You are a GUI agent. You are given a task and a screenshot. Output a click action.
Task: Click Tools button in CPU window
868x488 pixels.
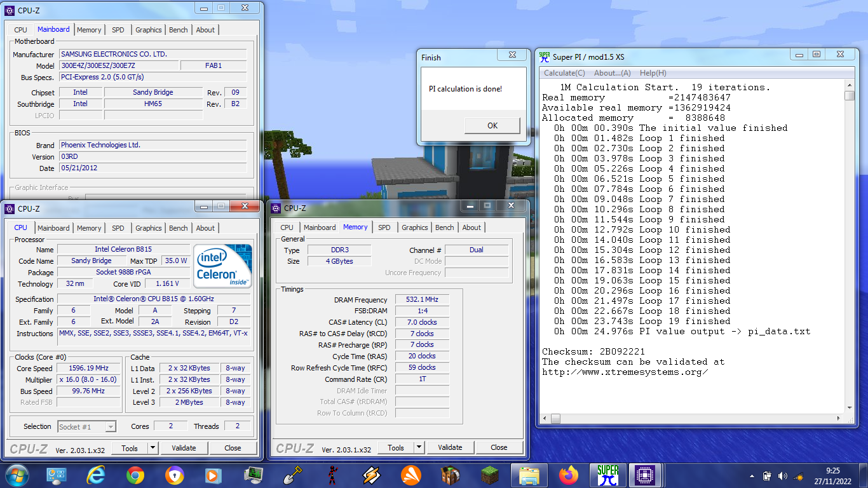point(130,448)
